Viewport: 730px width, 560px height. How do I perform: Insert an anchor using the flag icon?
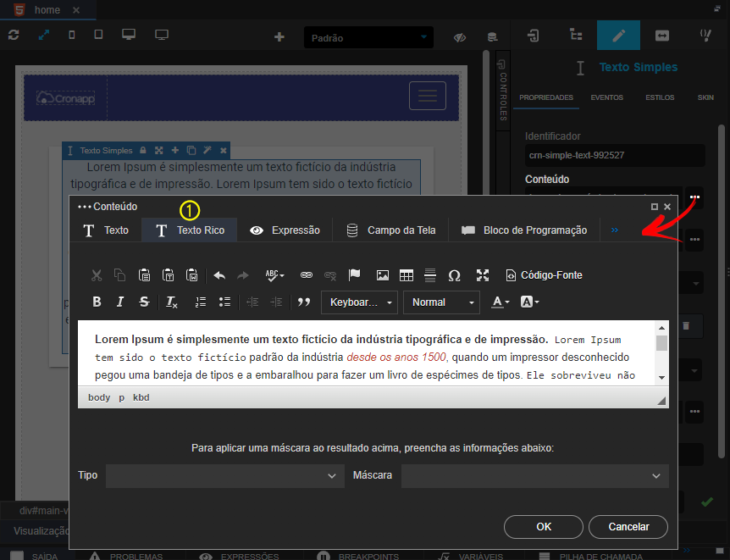[x=354, y=275]
